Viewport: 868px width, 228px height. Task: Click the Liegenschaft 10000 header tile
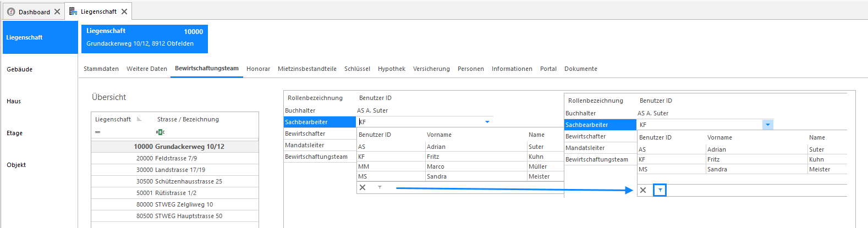(145, 38)
